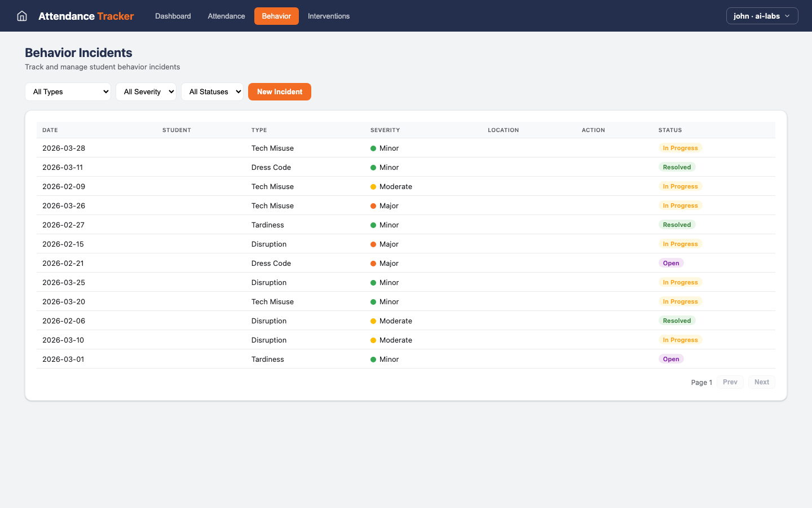Click the Next pagination button
This screenshot has width=812, height=508.
pos(761,382)
